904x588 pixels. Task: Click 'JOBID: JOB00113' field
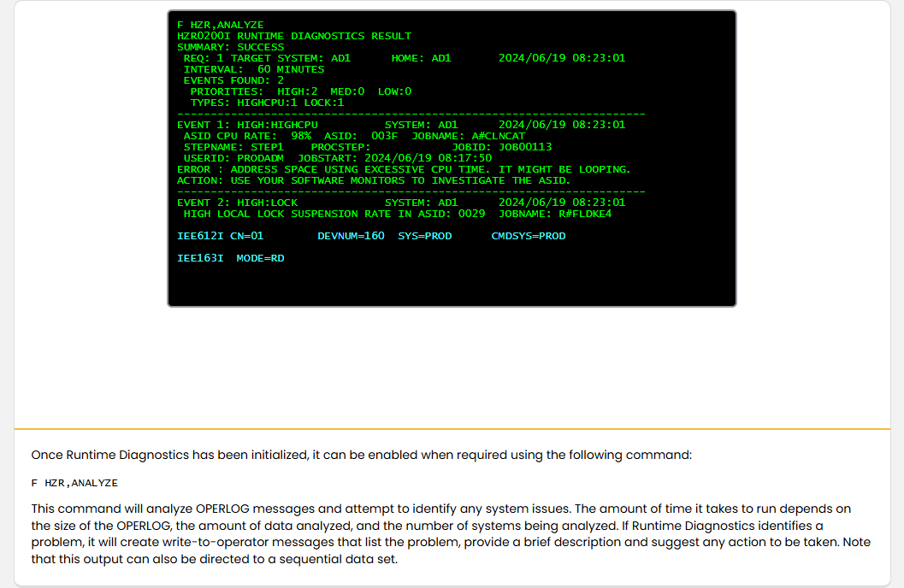(501, 147)
